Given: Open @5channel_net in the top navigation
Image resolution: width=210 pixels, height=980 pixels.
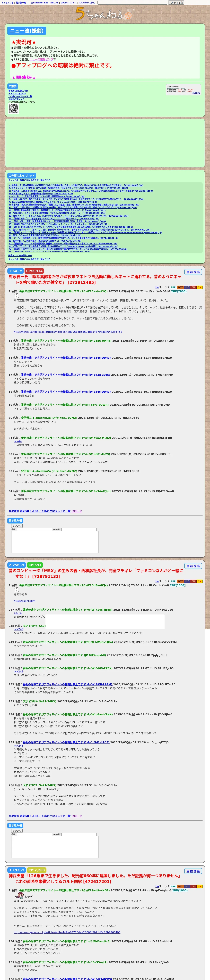Looking at the screenshot, I should [39, 3].
